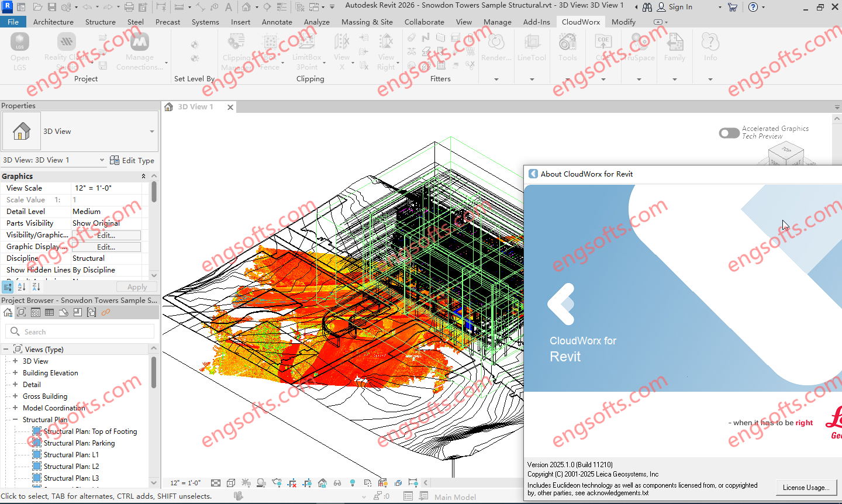842x504 pixels.
Task: Open the Massing & Site ribbon tab
Action: (367, 22)
